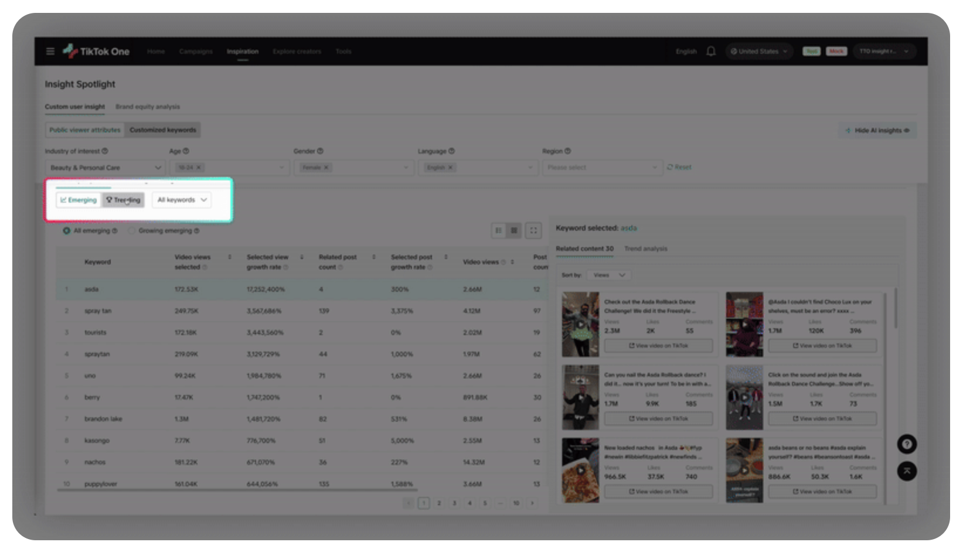Click info icon beside Language label

451,151
